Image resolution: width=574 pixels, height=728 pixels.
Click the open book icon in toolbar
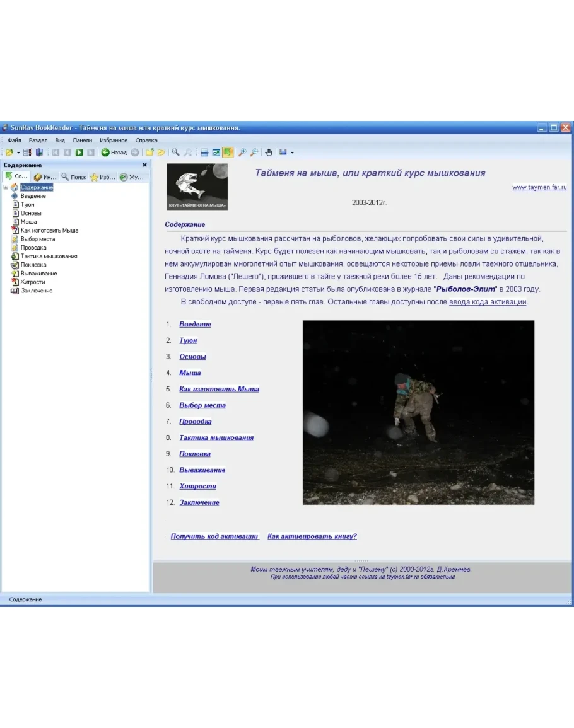tap(9, 153)
